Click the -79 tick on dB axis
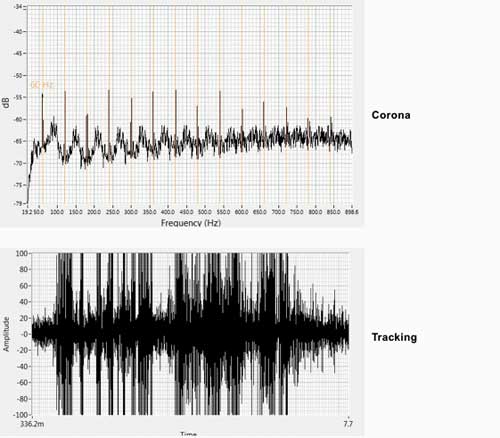The width and height of the screenshot is (500, 438). [19, 203]
